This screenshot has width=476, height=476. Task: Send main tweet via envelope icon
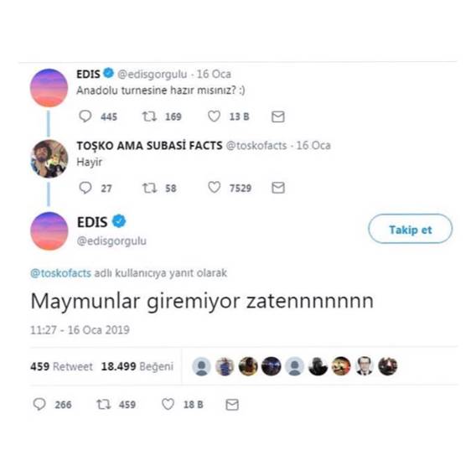232,405
